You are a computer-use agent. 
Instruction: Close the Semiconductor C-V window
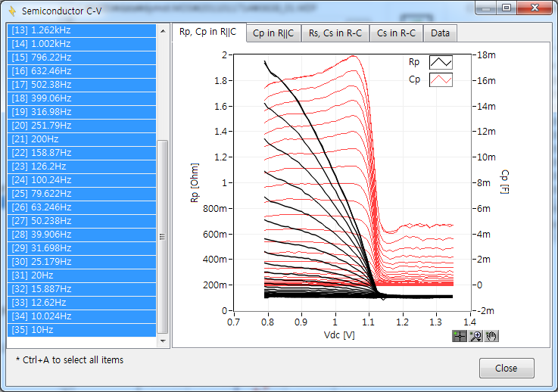click(506, 369)
